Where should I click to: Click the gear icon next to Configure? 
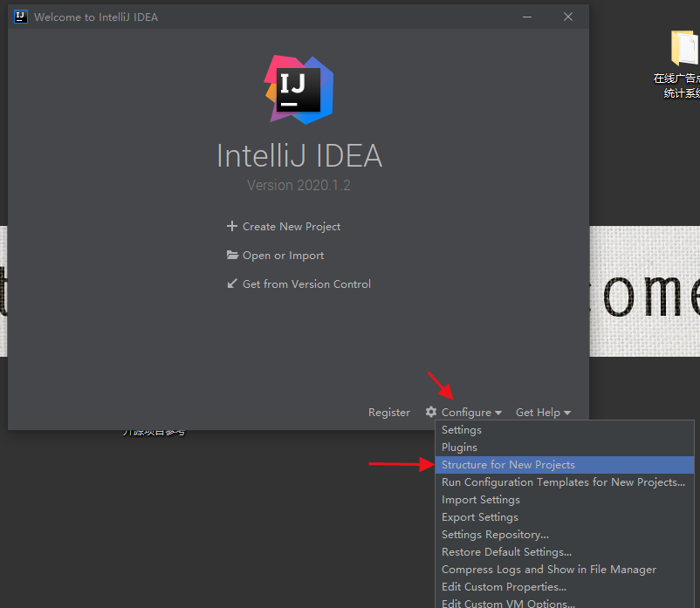click(431, 412)
